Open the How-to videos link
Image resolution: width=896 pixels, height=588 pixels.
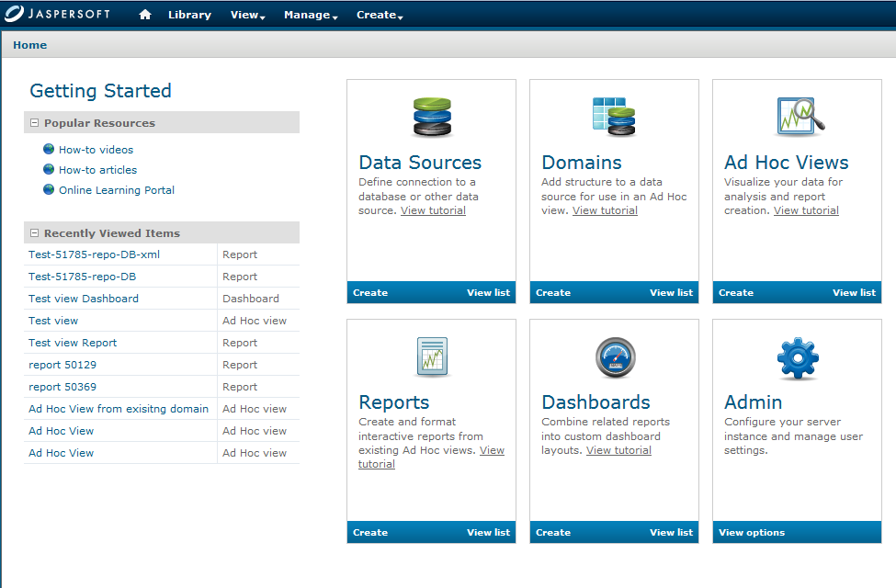96,150
